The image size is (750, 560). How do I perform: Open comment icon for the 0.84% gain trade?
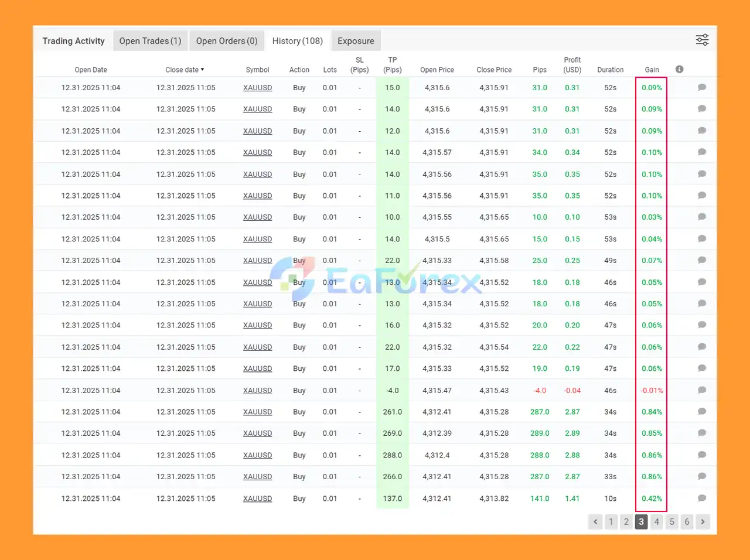click(701, 412)
